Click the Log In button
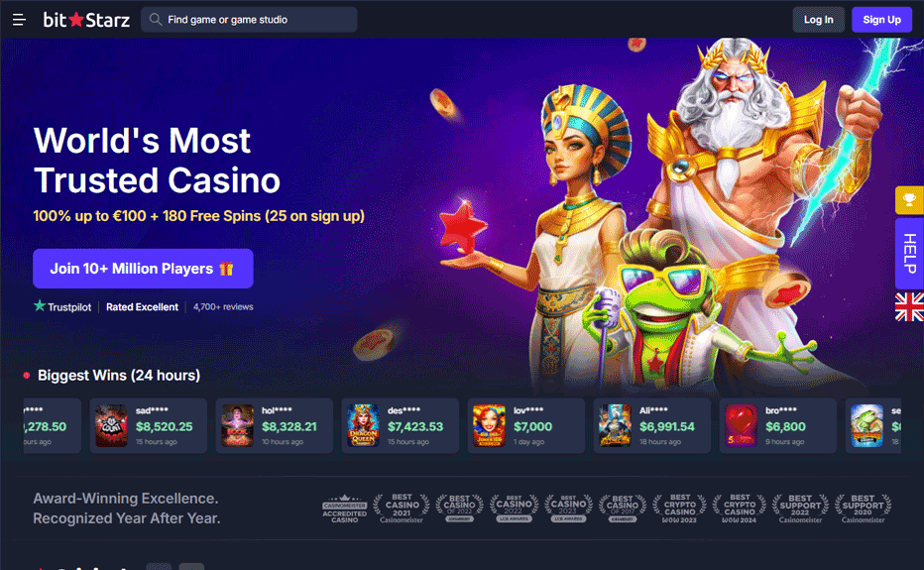The width and height of the screenshot is (924, 570). pos(818,20)
